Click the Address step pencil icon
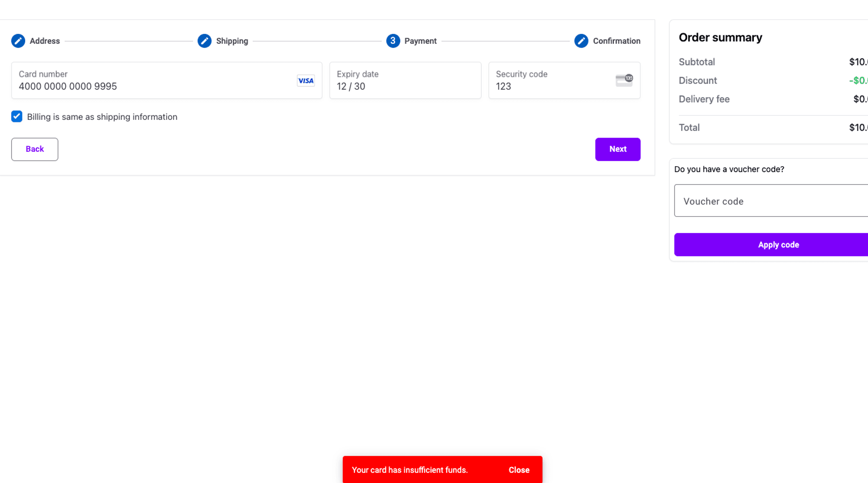This screenshot has width=868, height=483. 18,41
